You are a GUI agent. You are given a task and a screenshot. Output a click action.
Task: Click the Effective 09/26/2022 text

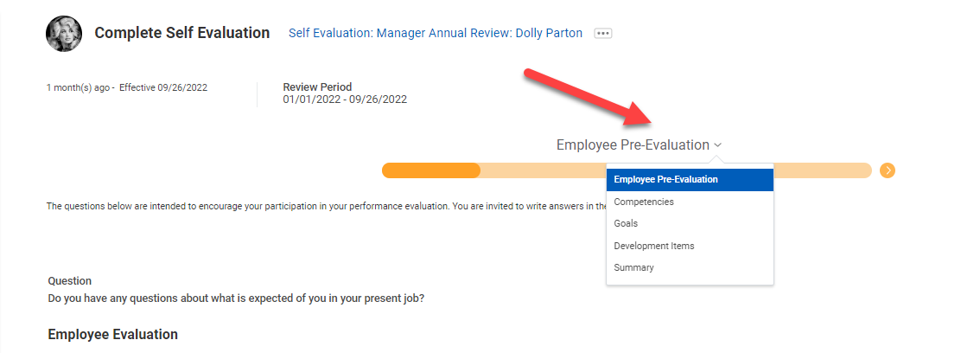[163, 87]
